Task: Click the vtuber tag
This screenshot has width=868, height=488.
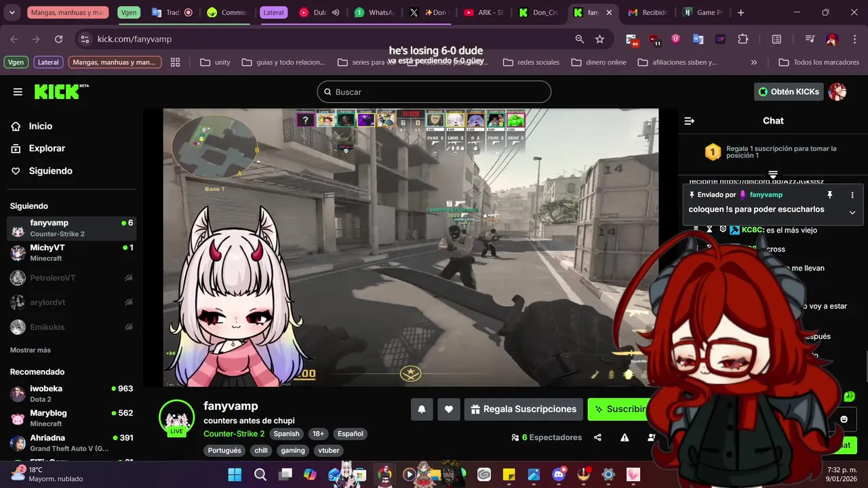Action: click(x=329, y=450)
